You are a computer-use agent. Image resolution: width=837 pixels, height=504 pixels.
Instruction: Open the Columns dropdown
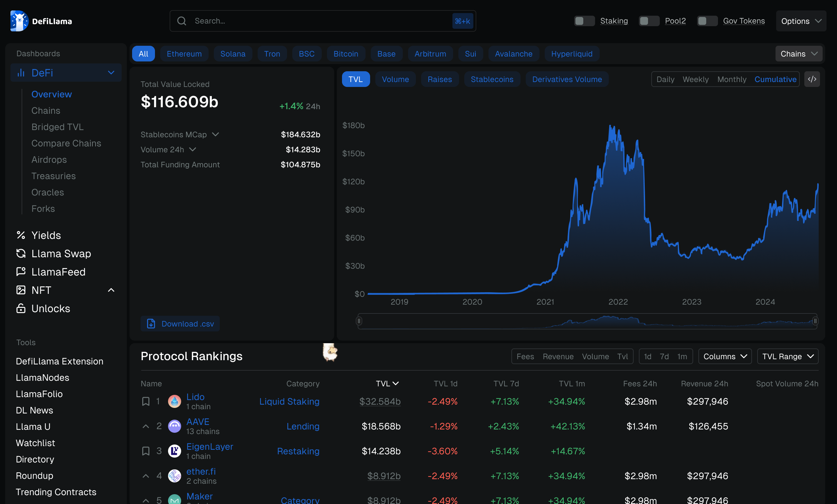tap(725, 357)
